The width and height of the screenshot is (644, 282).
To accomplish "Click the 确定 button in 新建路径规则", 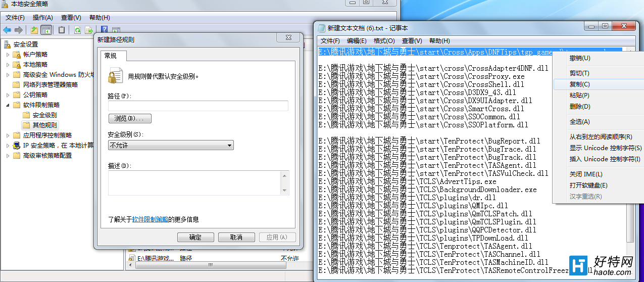I will click(195, 238).
